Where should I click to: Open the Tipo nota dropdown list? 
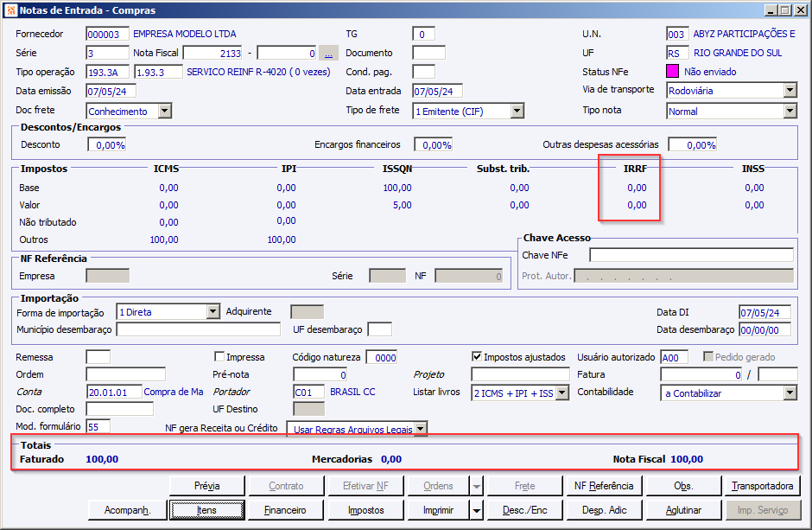coord(790,111)
